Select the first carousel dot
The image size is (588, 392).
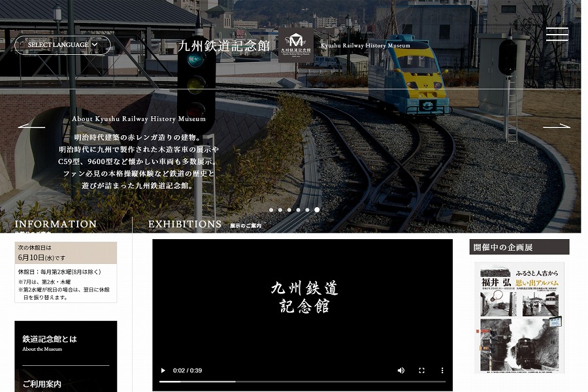(x=271, y=210)
